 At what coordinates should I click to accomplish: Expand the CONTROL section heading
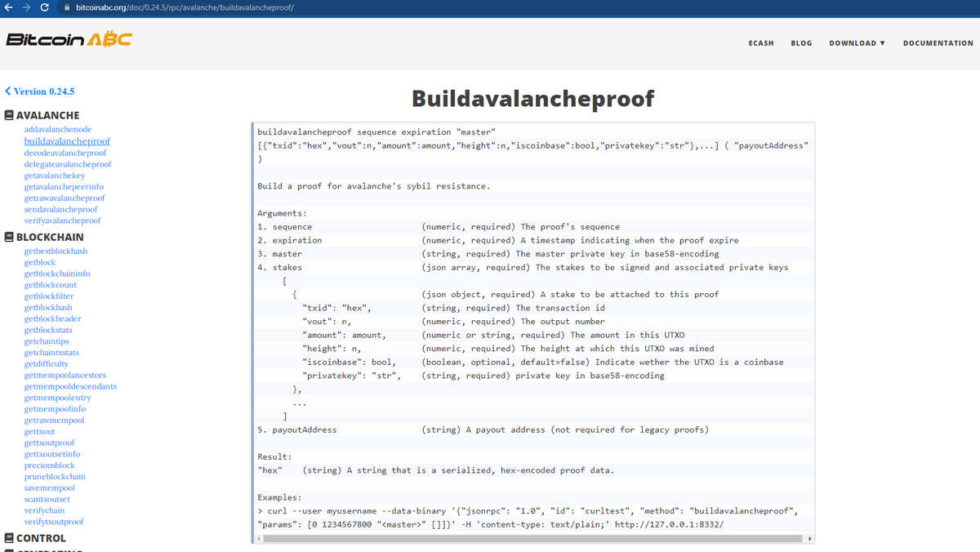(41, 538)
